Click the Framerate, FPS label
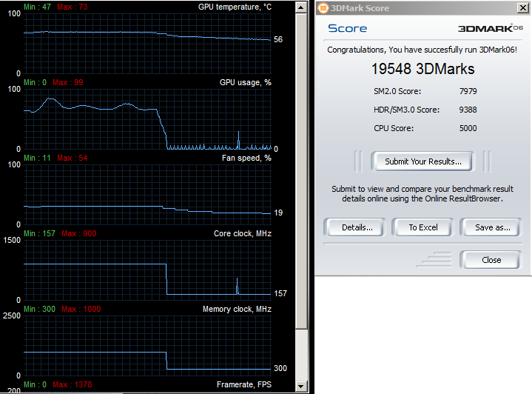 (244, 384)
